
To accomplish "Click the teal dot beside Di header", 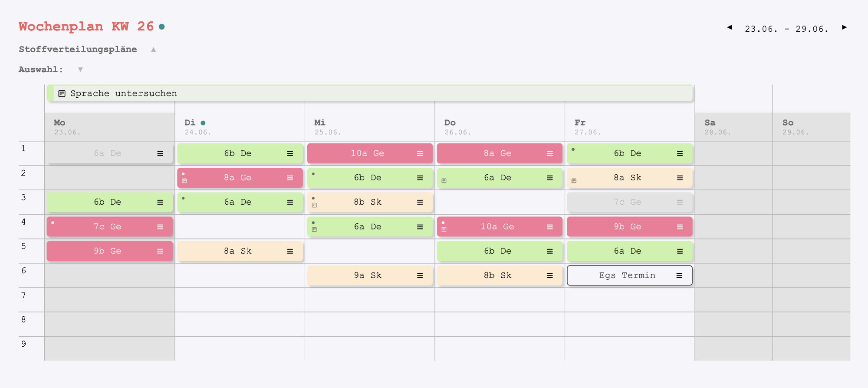I will [x=203, y=123].
